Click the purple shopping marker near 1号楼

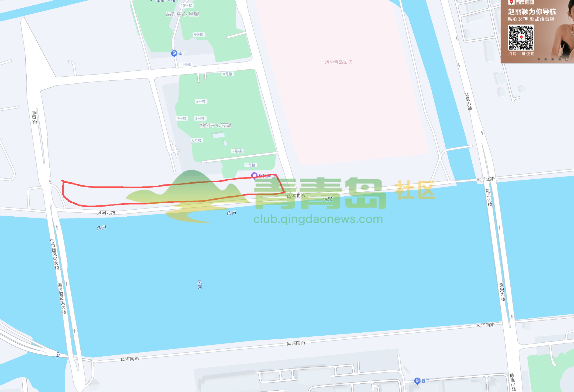(x=254, y=176)
